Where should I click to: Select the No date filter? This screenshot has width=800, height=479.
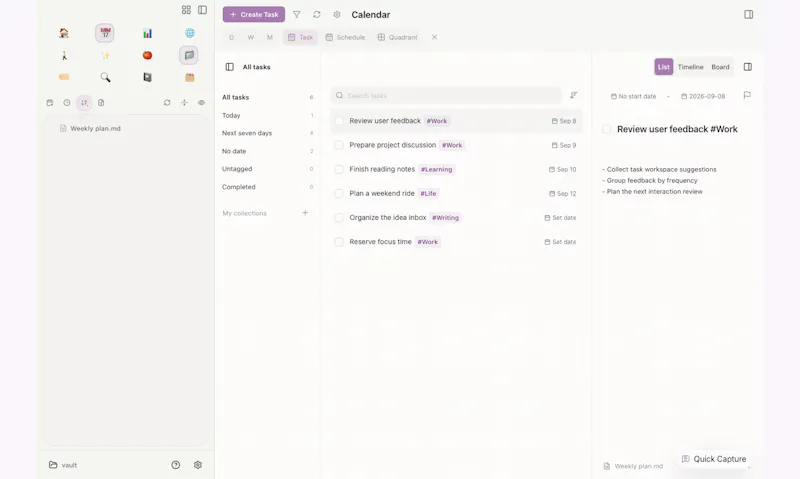[x=267, y=151]
